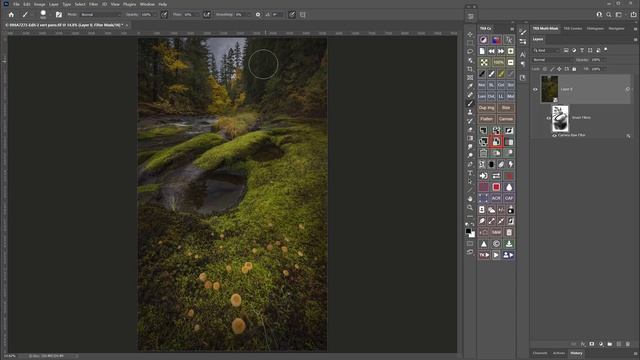Select the Brush tool in the toolbar
640x360 pixels.
coord(470,103)
